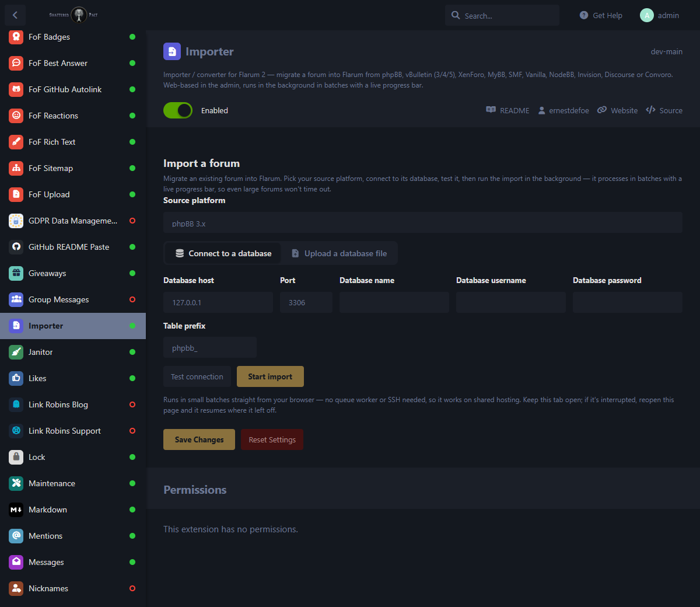This screenshot has height=607, width=700.
Task: Click the Port input field
Action: pyautogui.click(x=306, y=302)
